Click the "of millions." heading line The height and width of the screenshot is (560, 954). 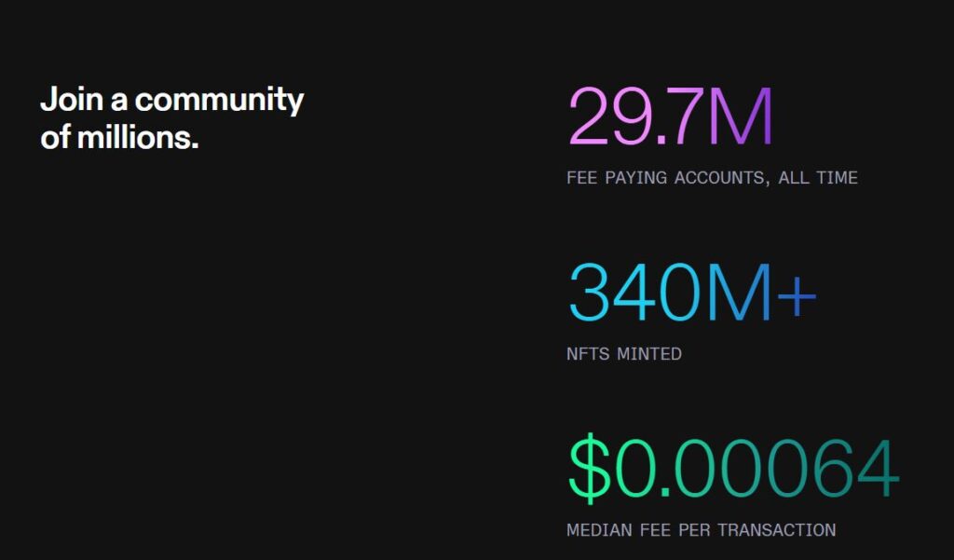(x=119, y=138)
